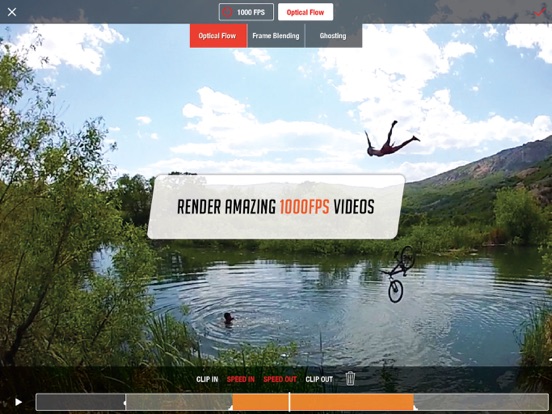This screenshot has height=414, width=552.
Task: Delete marker using the trash can icon
Action: click(x=350, y=379)
